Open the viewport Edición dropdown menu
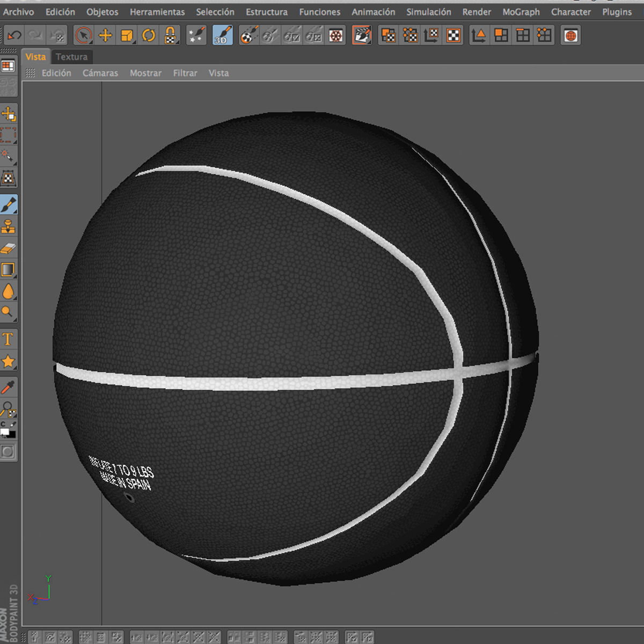The width and height of the screenshot is (644, 644). (x=56, y=73)
